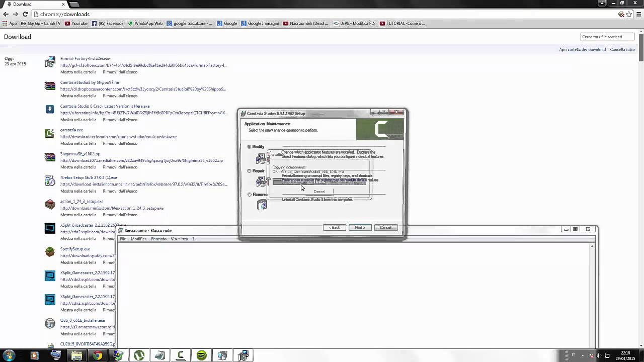Click the installation progress bar

[319, 182]
